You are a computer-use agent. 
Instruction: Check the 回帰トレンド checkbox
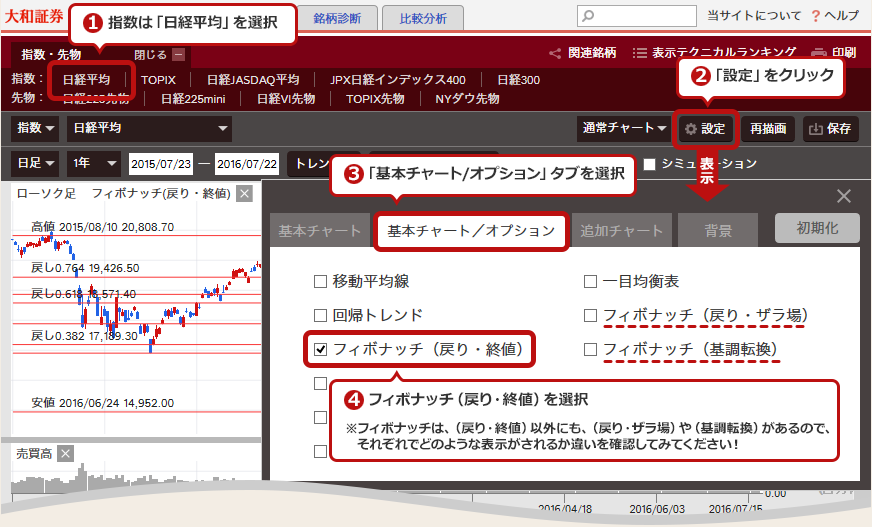coord(320,316)
